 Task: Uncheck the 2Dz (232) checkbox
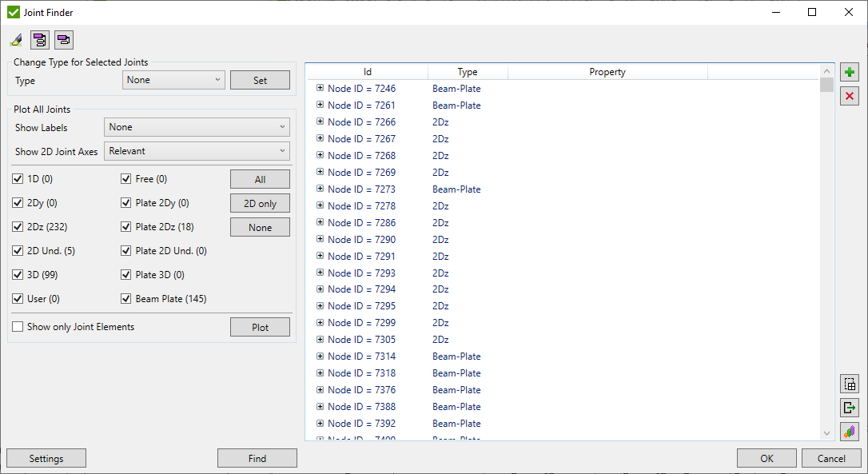click(x=18, y=226)
